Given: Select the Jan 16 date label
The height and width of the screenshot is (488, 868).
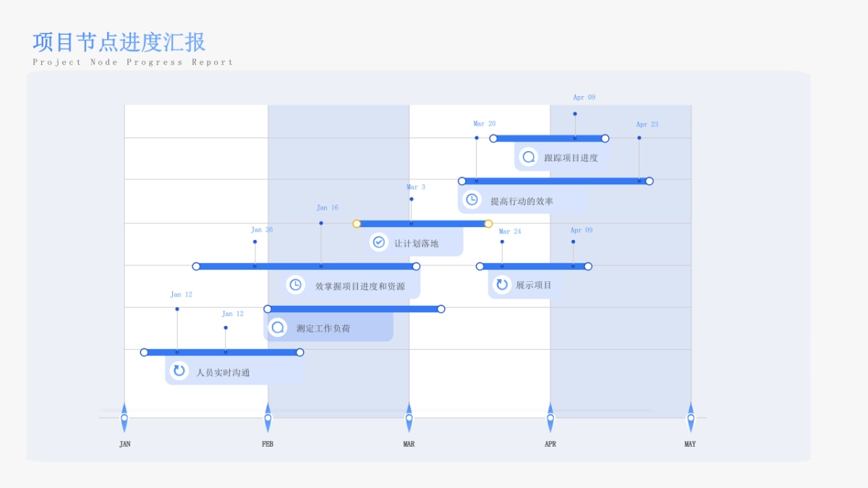Looking at the screenshot, I should (327, 207).
